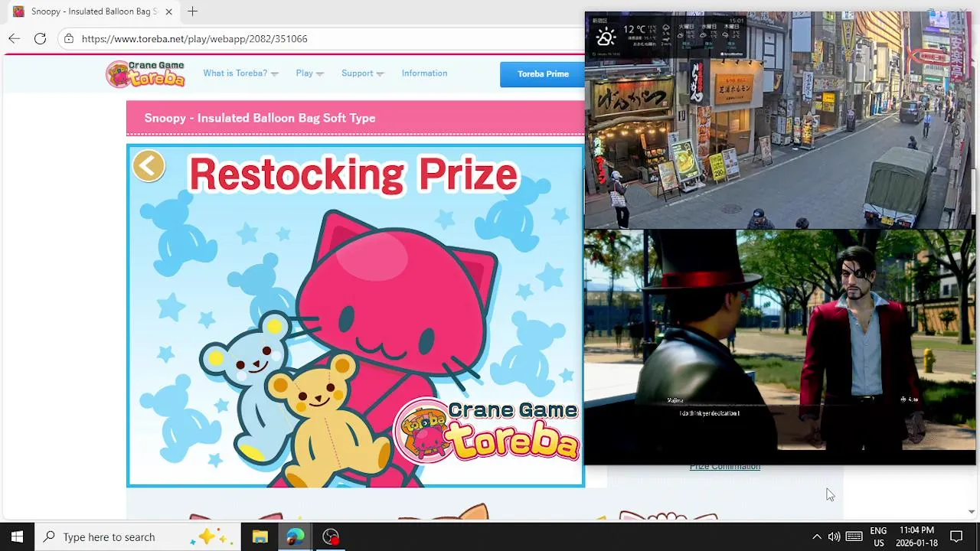Open a new browser tab
980x551 pixels.
tap(192, 11)
